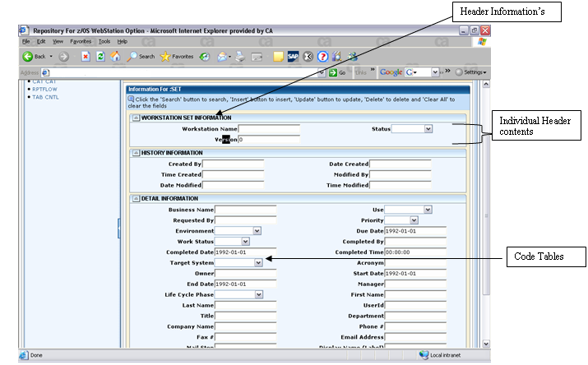Click the Email Address field

coord(415,337)
